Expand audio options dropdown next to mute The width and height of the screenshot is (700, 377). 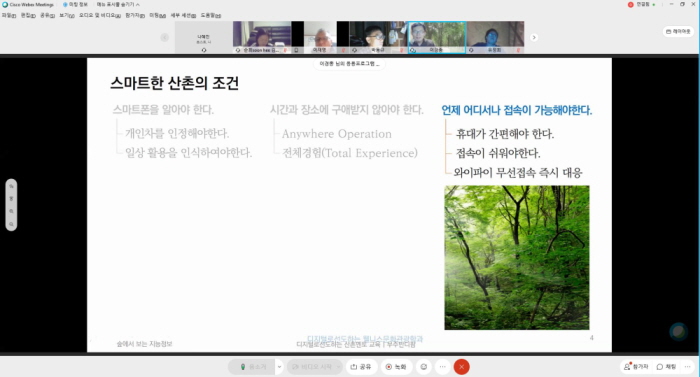[x=279, y=367]
